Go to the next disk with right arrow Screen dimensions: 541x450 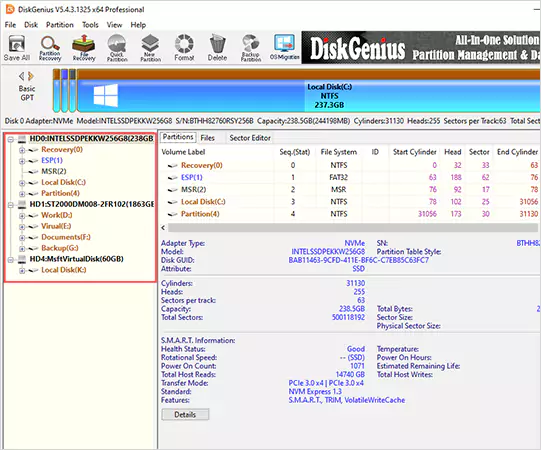tap(31, 76)
